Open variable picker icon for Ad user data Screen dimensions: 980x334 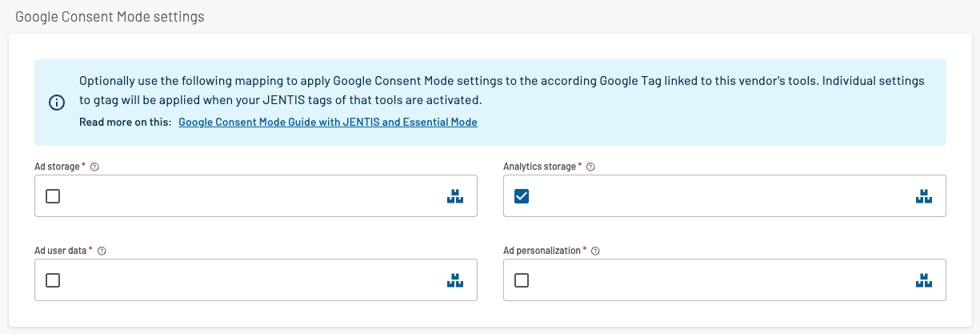[455, 280]
